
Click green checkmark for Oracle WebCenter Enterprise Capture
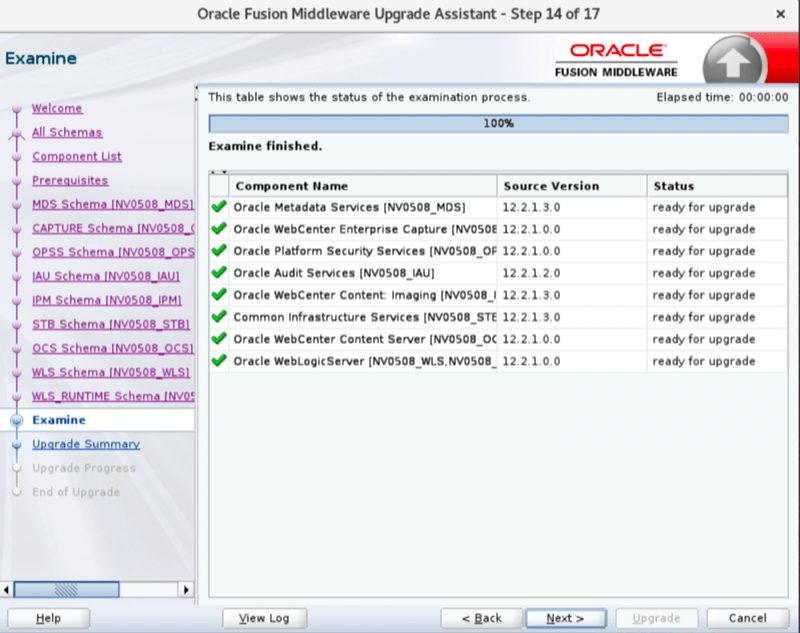pyautogui.click(x=219, y=229)
